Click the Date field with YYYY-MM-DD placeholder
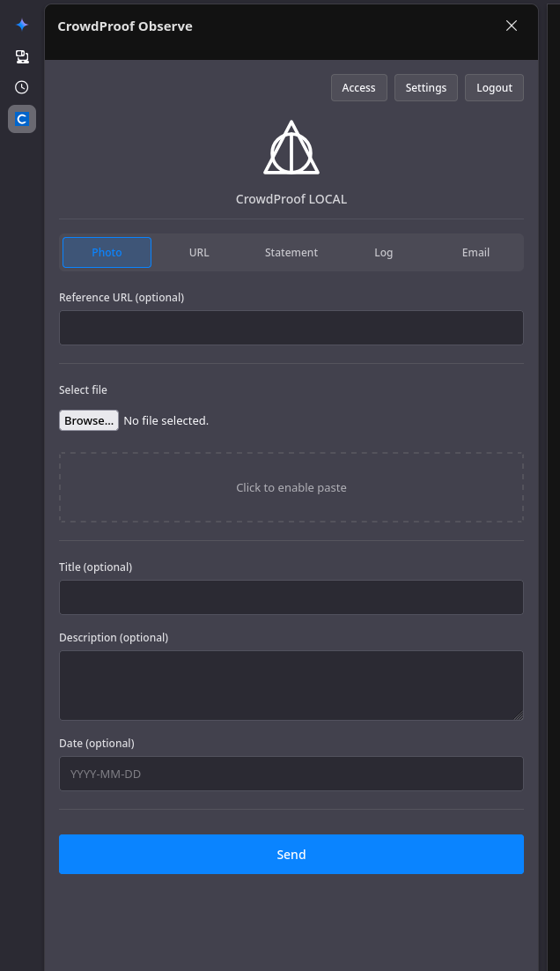Screen dimensions: 560x971 291,774
